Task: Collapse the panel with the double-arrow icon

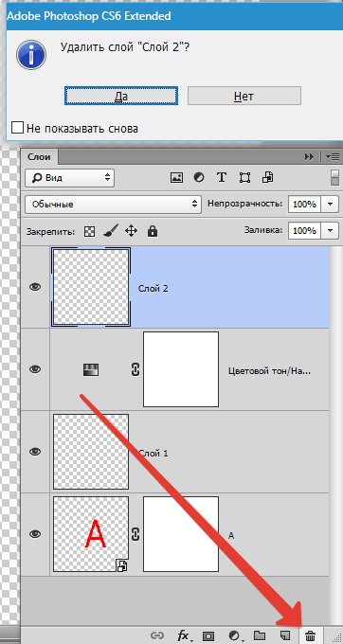Action: tap(309, 157)
